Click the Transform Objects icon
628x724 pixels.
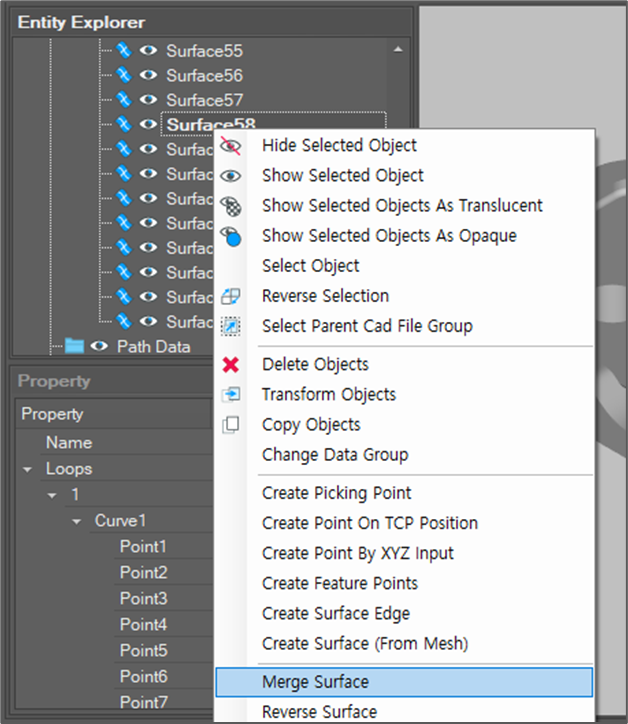[231, 395]
